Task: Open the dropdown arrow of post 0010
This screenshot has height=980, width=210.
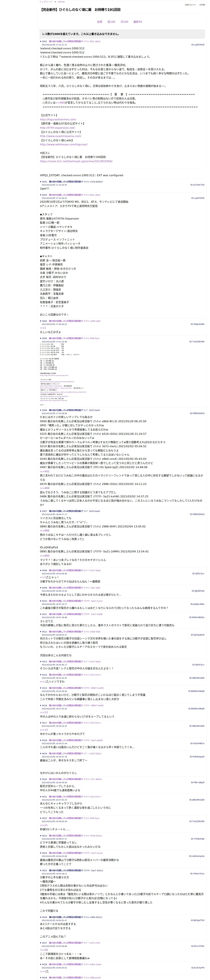Action: [41, 601]
